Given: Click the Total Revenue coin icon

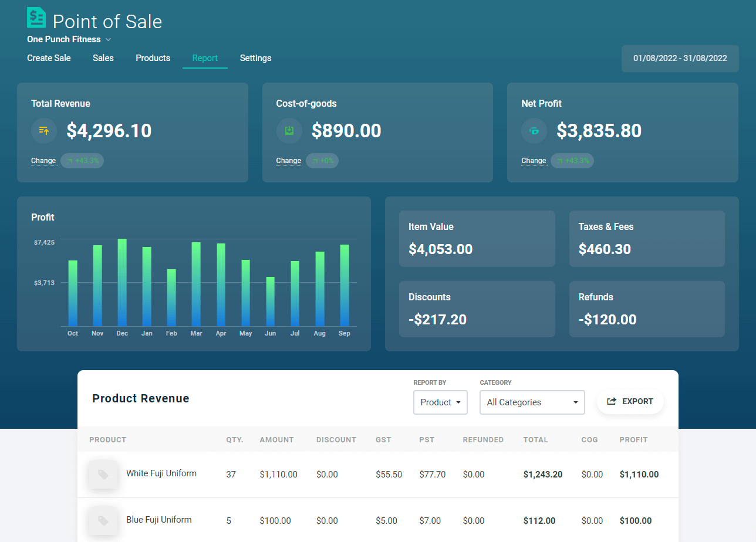Looking at the screenshot, I should (43, 131).
